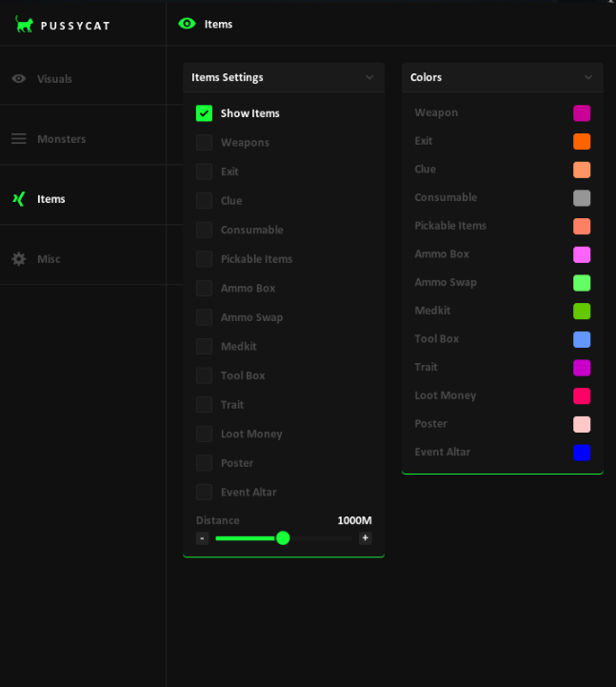Viewport: 616px width, 687px height.
Task: Open the Visuals section
Action: [x=54, y=79]
